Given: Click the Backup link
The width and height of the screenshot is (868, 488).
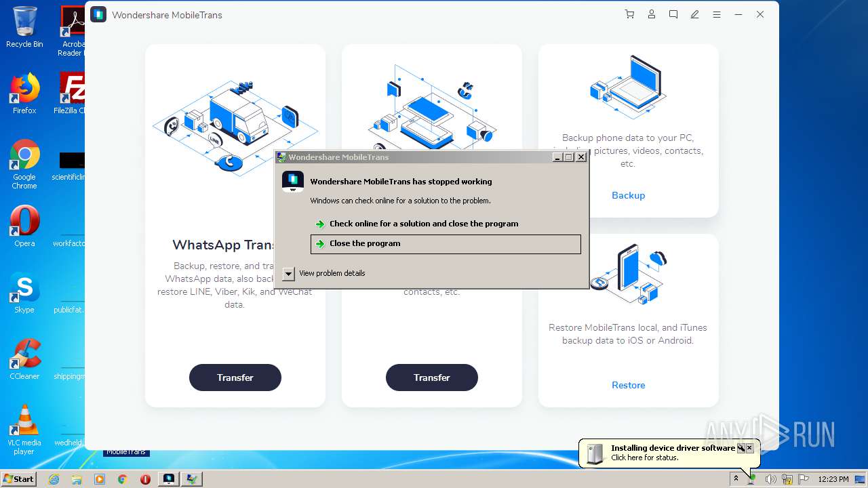Looking at the screenshot, I should coord(628,195).
